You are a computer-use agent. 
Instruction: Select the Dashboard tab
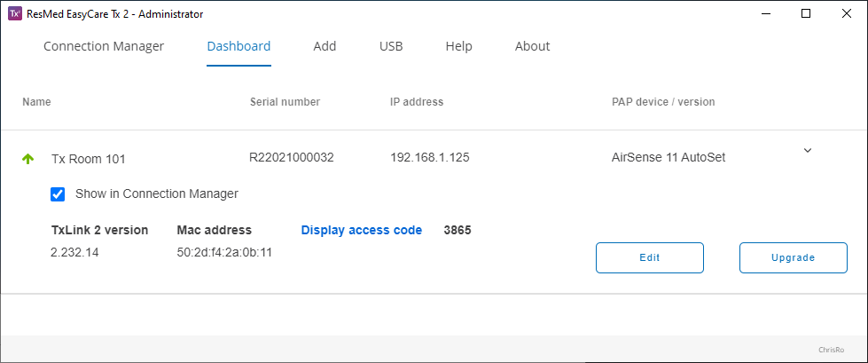pos(239,46)
